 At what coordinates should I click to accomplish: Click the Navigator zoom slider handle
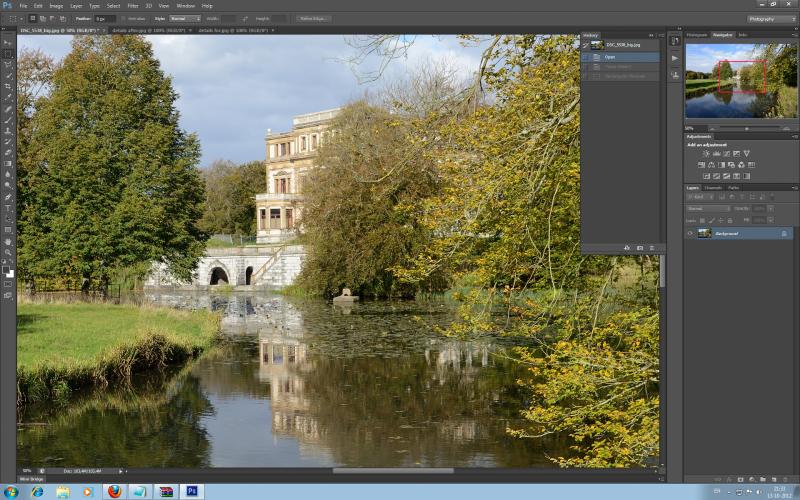(747, 129)
